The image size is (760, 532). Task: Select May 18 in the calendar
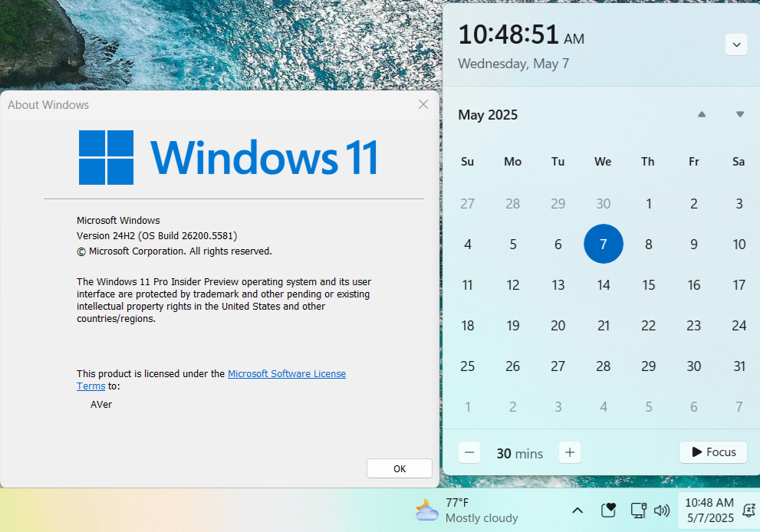tap(467, 326)
